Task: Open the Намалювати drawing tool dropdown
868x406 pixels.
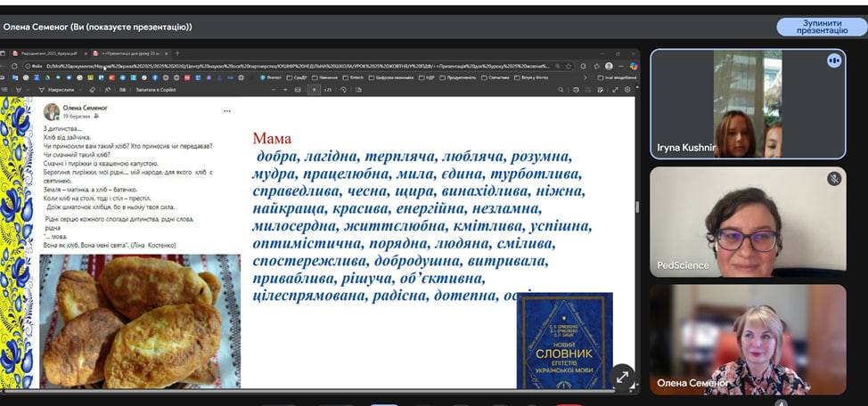Action: click(x=53, y=90)
